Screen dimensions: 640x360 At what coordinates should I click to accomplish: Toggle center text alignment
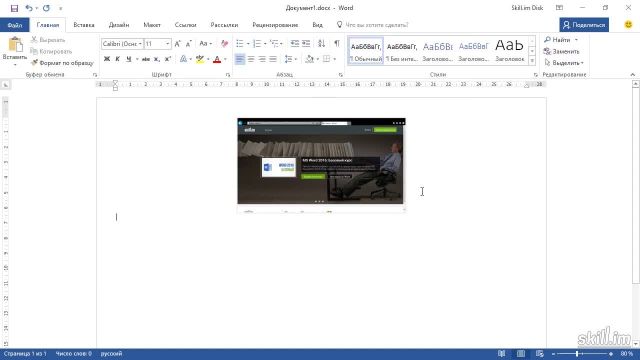(251, 59)
